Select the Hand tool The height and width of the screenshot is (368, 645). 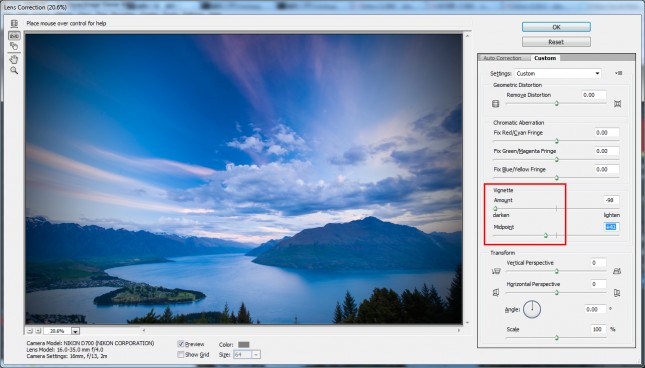14,59
